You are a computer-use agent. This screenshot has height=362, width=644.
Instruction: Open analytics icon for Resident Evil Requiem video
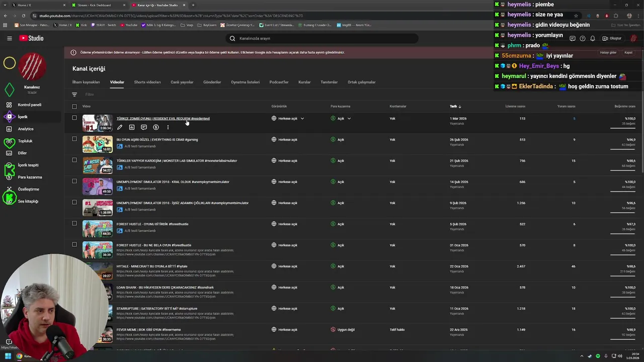tap(132, 127)
